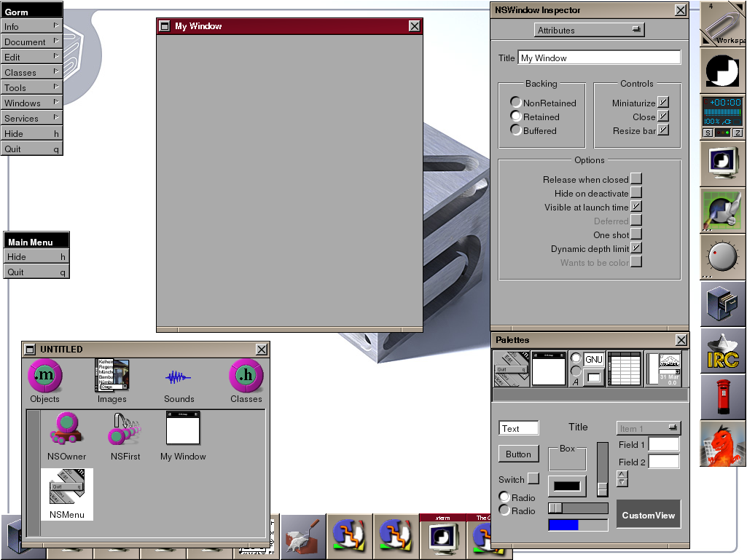
Task: Launch the IRC app from the dock
Action: click(721, 350)
